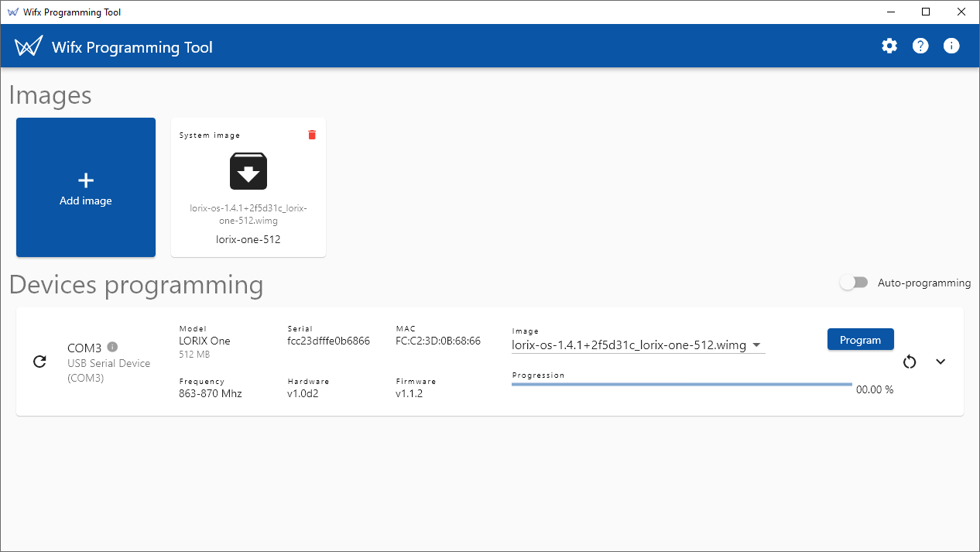Click the system image download icon
This screenshot has width=980, height=552.
[x=248, y=171]
